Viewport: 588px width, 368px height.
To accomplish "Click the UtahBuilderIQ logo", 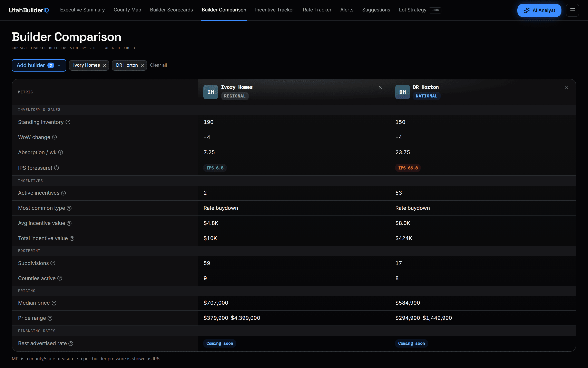I will 29,10.
